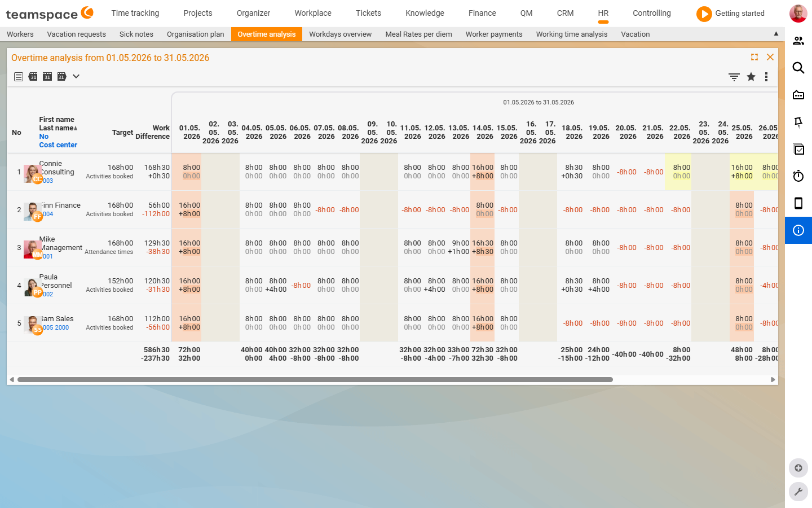812x508 pixels.
Task: Click Mike Management Attendance times label
Action: tap(109, 252)
